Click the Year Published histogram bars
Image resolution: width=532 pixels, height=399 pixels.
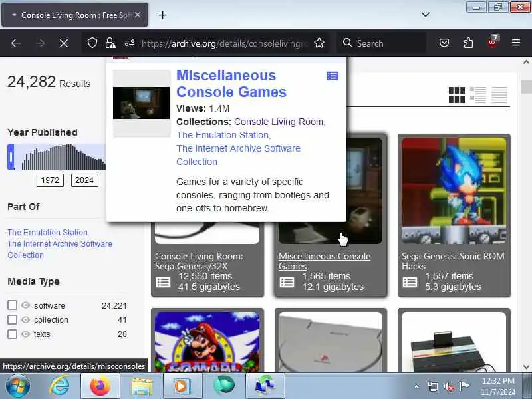pos(64,157)
